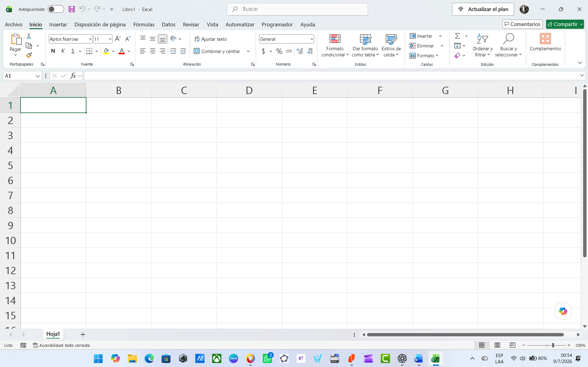Screen dimensions: 588x367
Task: Click the Actualizar el plan button
Action: (483, 9)
